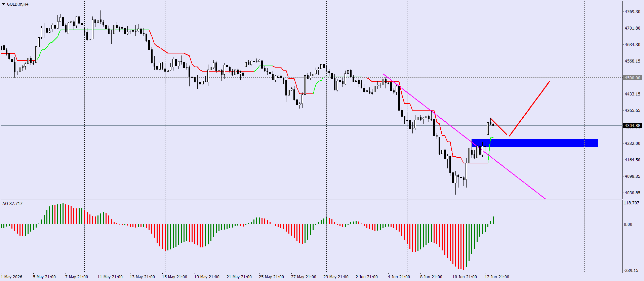Click the 1 May 2026 date label
The width and height of the screenshot is (644, 281).
pos(12,277)
